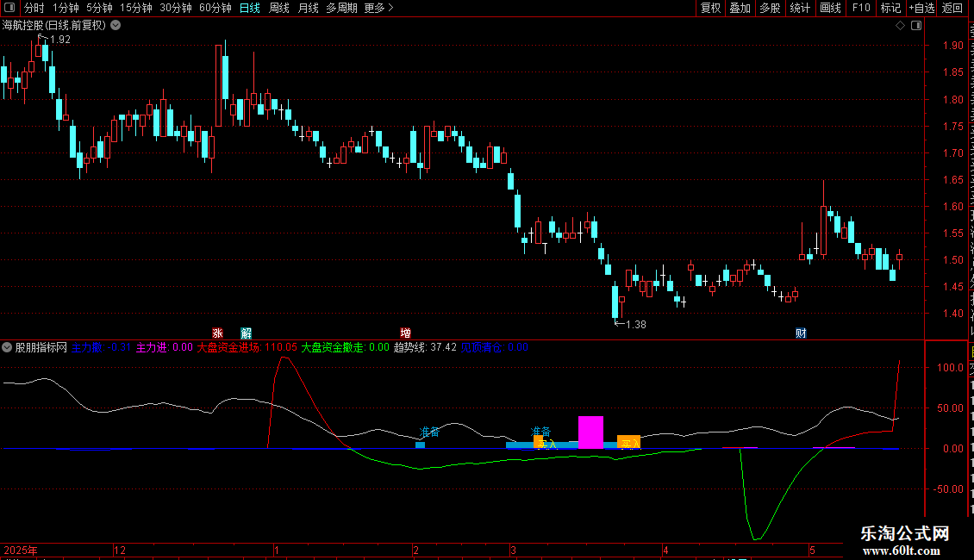The height and width of the screenshot is (560, 974).
Task: Click the 股朋指标网 indicator name
Action: coord(41,348)
